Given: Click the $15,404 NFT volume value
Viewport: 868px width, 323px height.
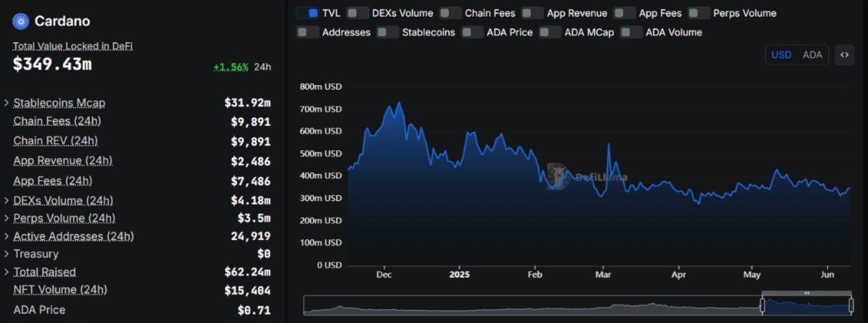Looking at the screenshot, I should [248, 290].
